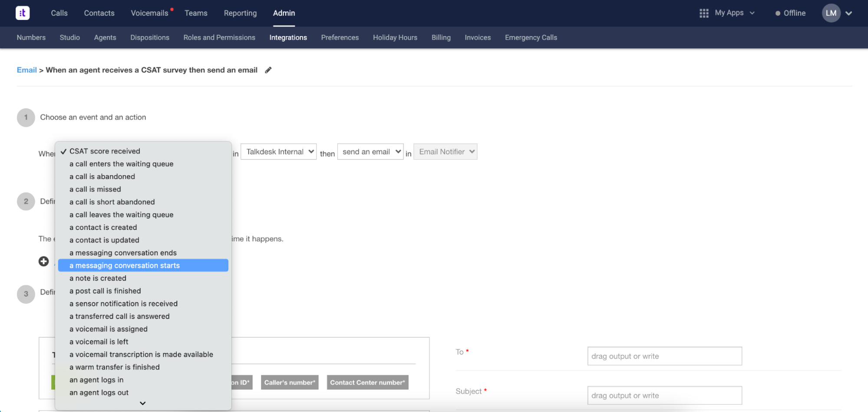Click the LM user avatar

831,13
